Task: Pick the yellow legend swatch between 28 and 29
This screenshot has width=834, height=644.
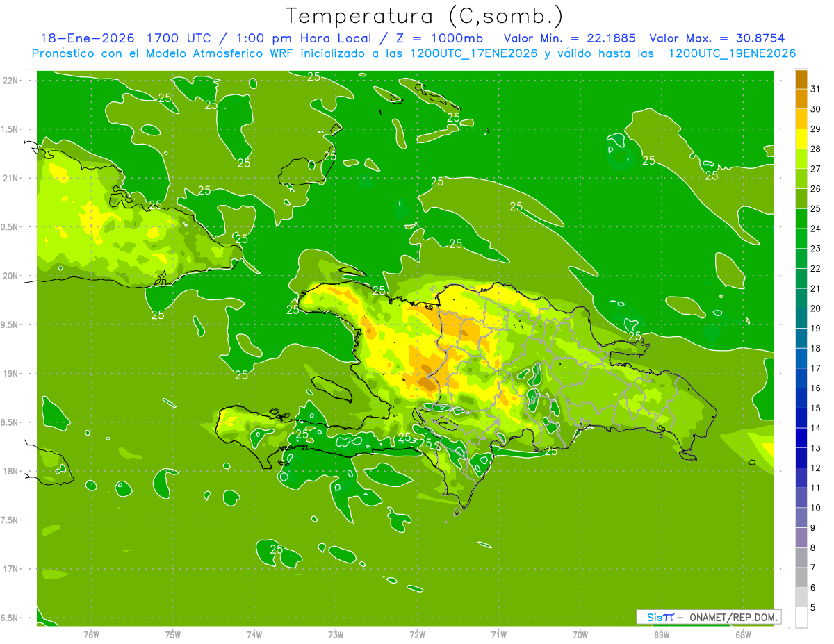Action: click(x=801, y=139)
